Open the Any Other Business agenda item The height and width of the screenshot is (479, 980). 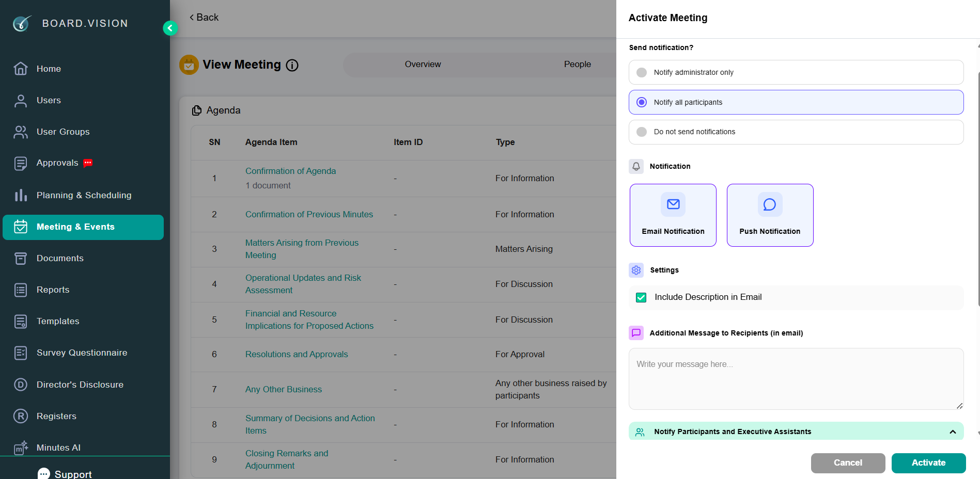pos(284,389)
